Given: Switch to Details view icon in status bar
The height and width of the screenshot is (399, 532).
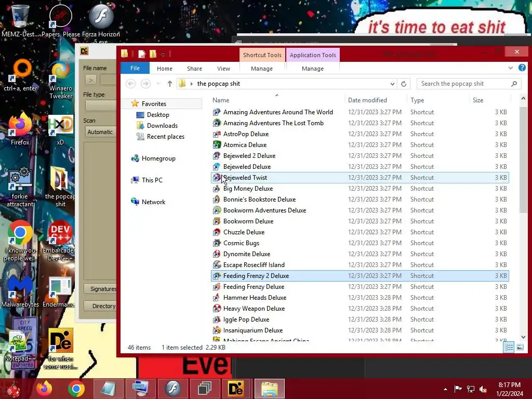Looking at the screenshot, I should (x=509, y=347).
